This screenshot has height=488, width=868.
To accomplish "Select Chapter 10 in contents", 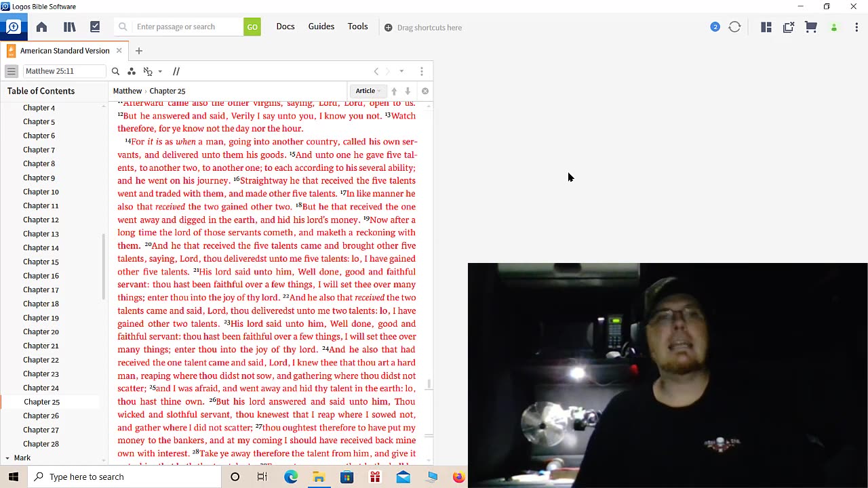I will [x=41, y=192].
